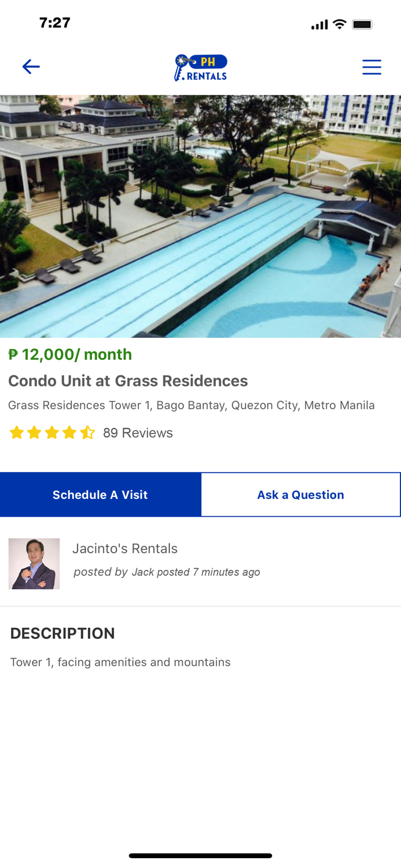Screen dimensions: 401x868
Task: Tap the 12,000 per month price
Action: tap(71, 354)
